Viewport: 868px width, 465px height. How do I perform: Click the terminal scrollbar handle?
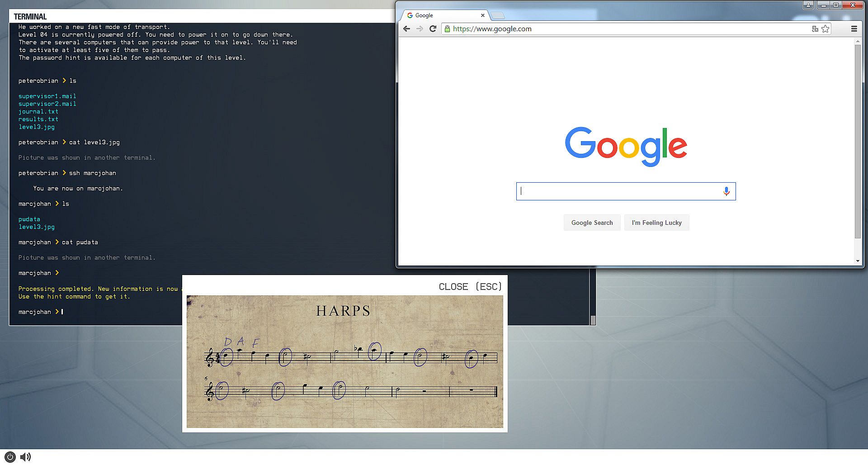(x=593, y=320)
